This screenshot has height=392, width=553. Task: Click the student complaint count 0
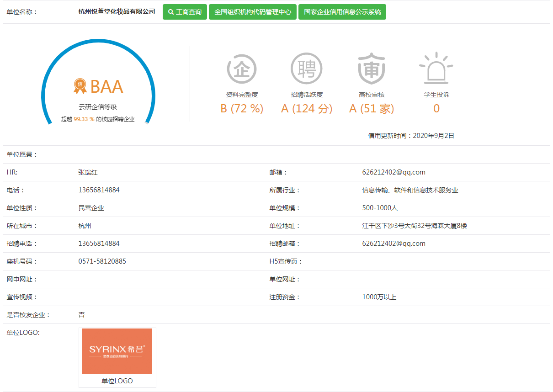[436, 109]
